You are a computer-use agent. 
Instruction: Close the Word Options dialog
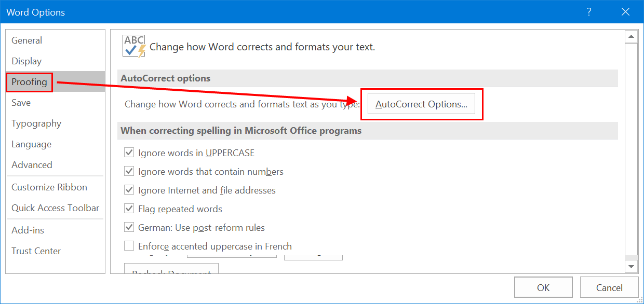click(x=625, y=12)
